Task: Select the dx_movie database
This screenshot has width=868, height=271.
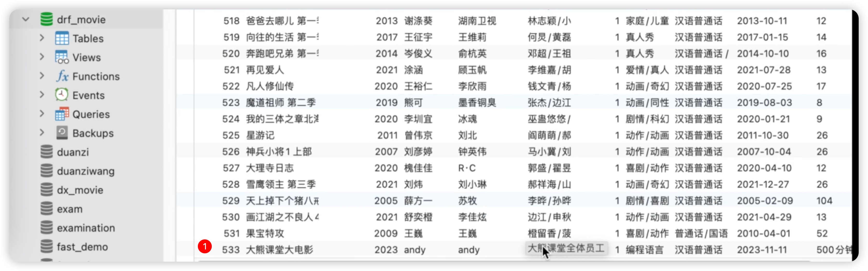Action: (x=80, y=190)
